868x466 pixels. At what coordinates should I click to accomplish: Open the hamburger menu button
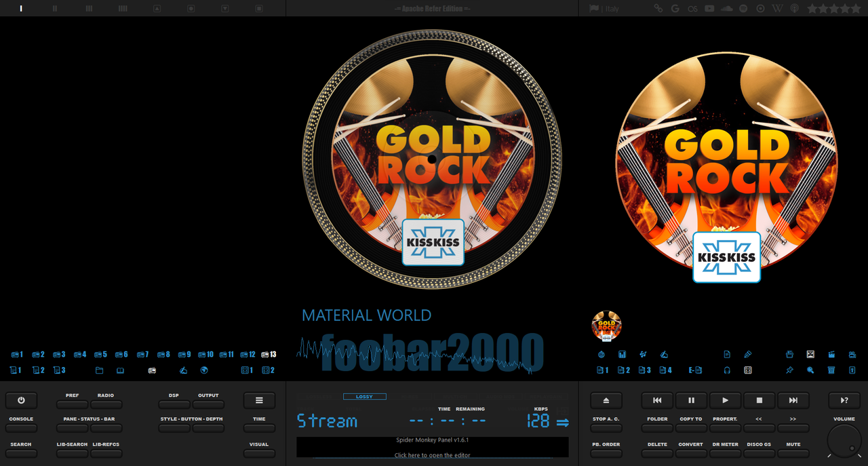(x=259, y=400)
